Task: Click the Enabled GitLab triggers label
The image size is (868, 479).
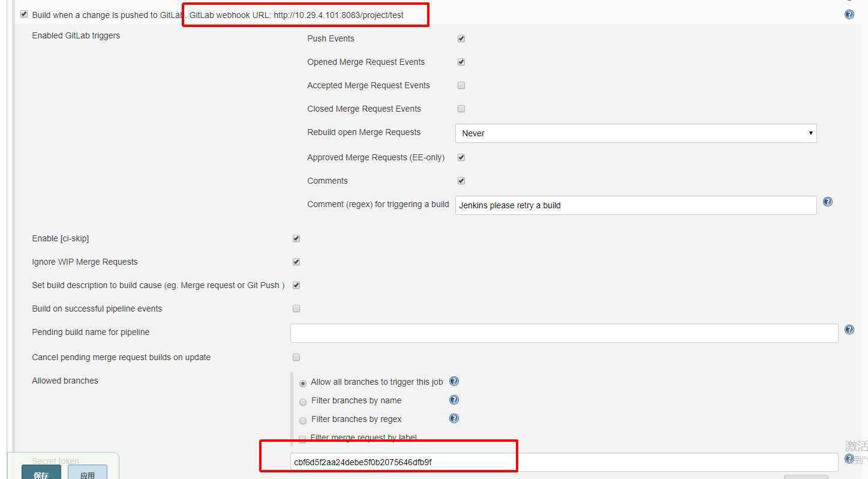Action: coord(76,35)
